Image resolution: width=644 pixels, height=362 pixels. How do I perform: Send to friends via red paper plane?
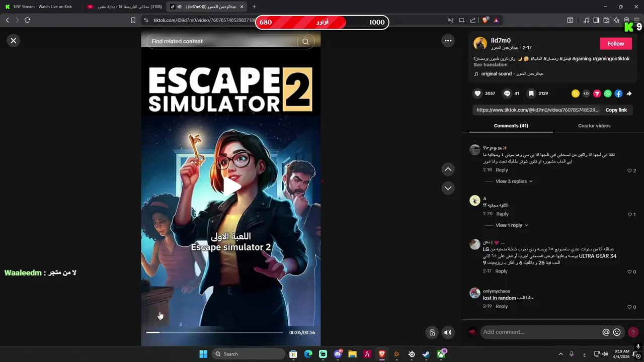[x=597, y=94]
